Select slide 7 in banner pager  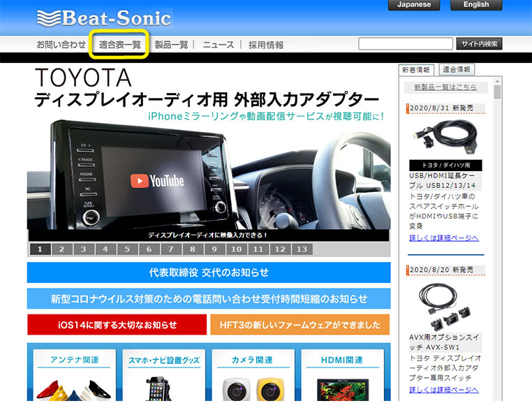point(170,249)
